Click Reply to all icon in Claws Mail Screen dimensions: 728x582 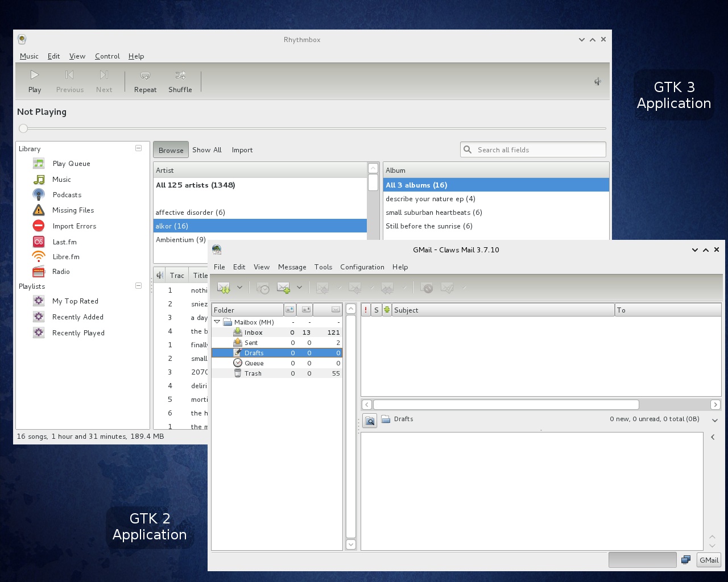tap(355, 288)
